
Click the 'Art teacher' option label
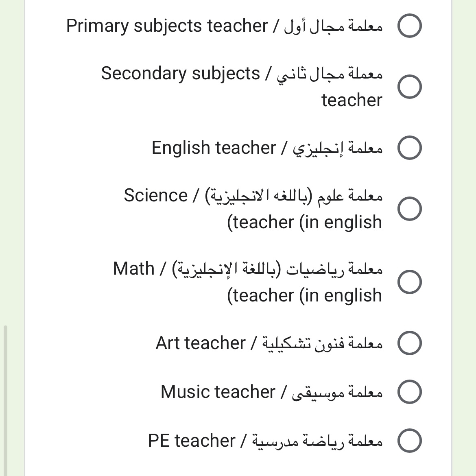[200, 343]
